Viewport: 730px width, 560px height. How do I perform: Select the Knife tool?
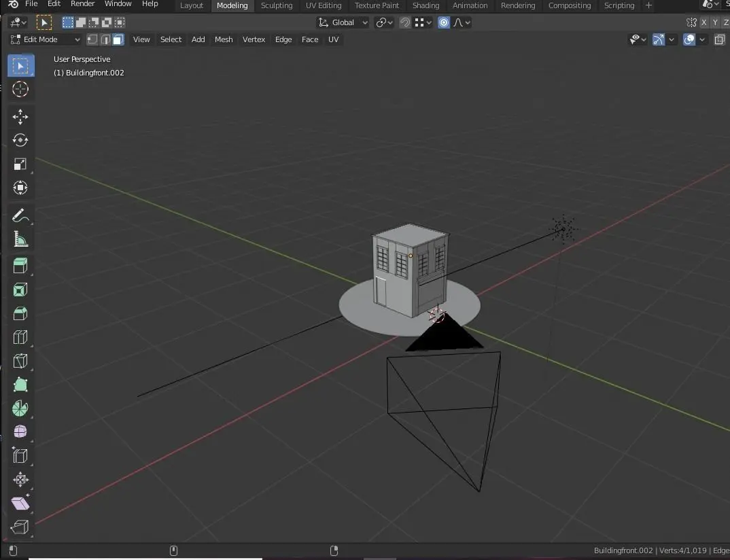[x=20, y=361]
